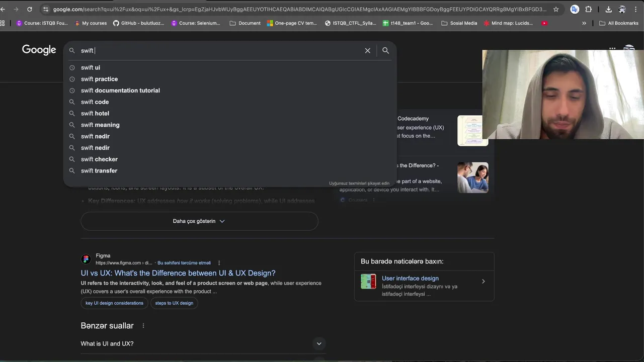
Task: Click the address bar URL
Action: (300, 9)
